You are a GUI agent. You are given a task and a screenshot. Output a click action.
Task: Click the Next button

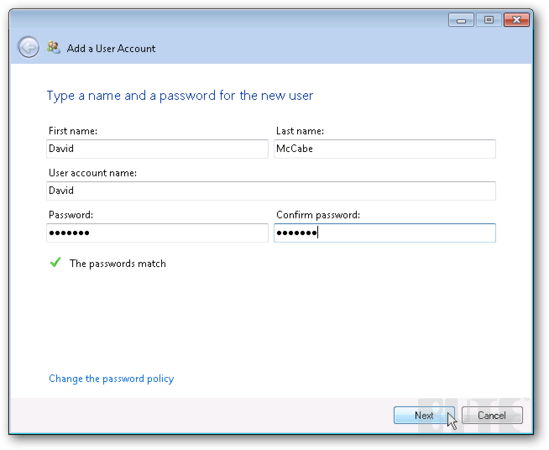pos(424,415)
